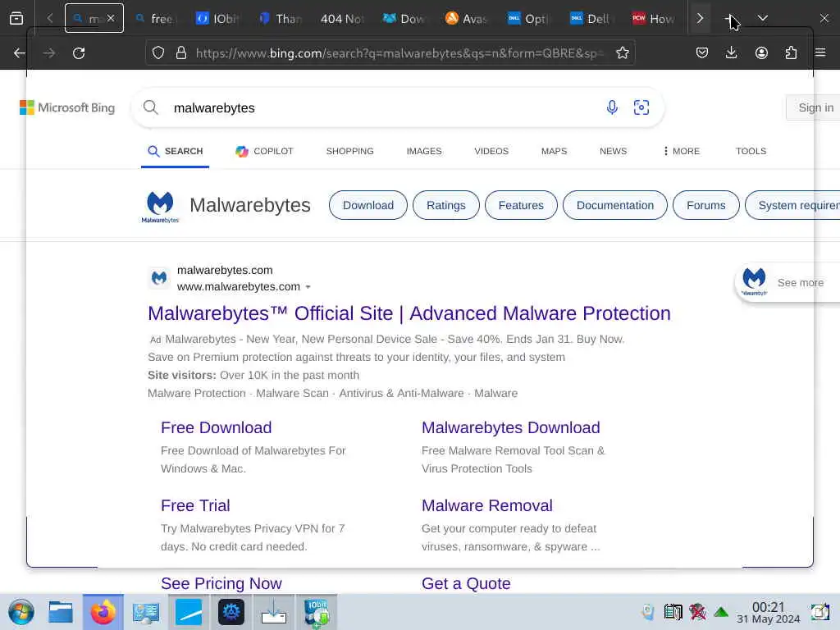
Task: Switch to the IObit tab
Action: (218, 19)
